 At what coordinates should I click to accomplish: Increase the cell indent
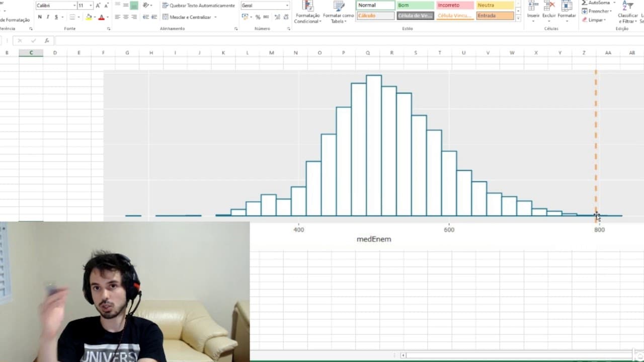[x=153, y=17]
